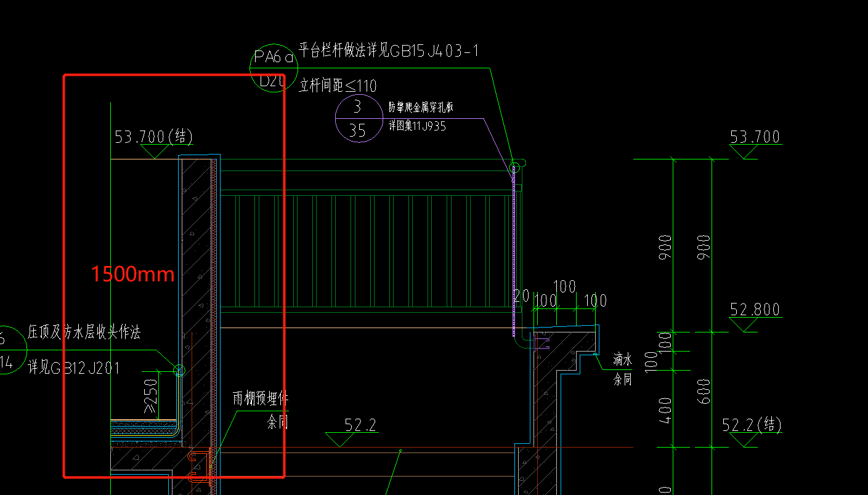868x495 pixels.
Task: Click the "防攀爬金属穿孔板" label
Action: coord(421,108)
